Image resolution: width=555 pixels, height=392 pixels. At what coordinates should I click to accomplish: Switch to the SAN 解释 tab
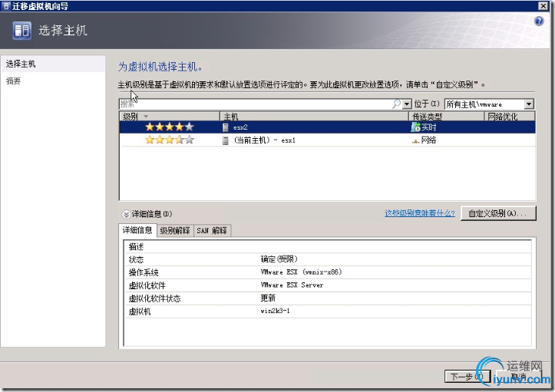tap(212, 231)
